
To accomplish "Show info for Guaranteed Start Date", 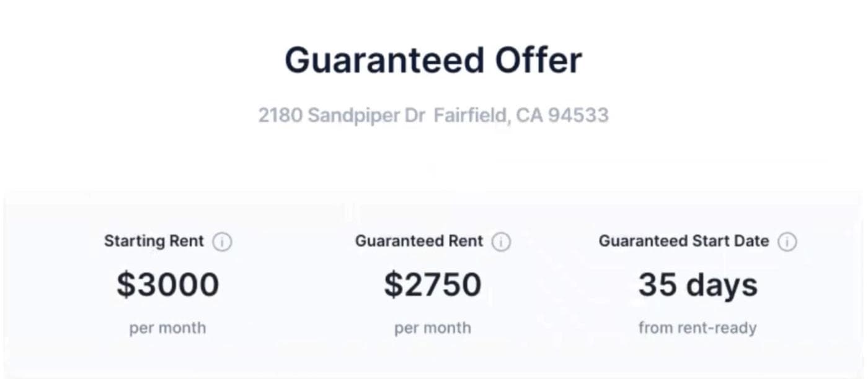I will (787, 242).
